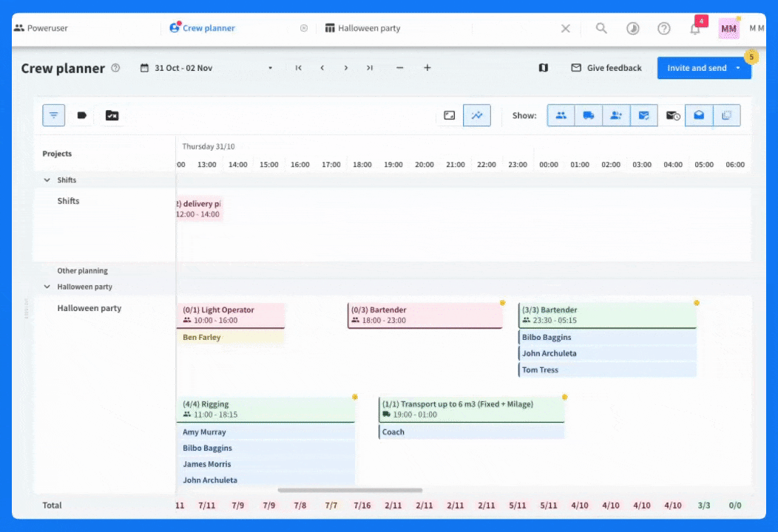778x532 pixels.
Task: Click the 3/3 total cell
Action: click(x=704, y=505)
